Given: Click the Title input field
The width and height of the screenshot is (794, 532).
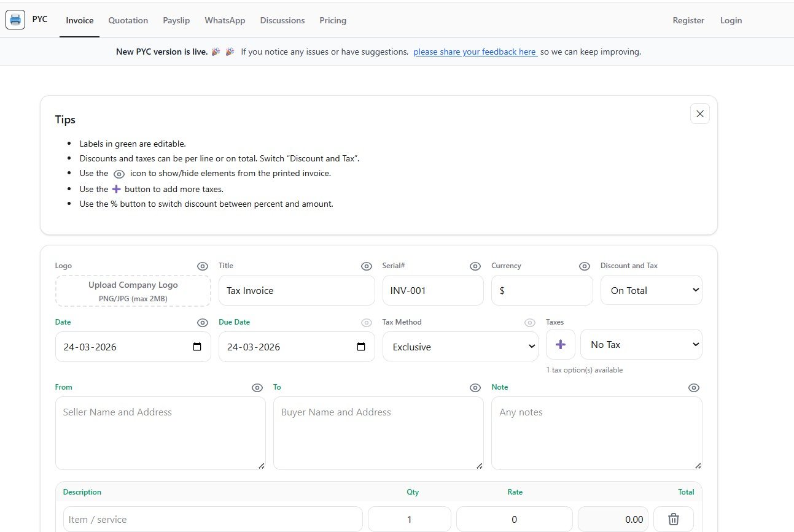Looking at the screenshot, I should [297, 290].
